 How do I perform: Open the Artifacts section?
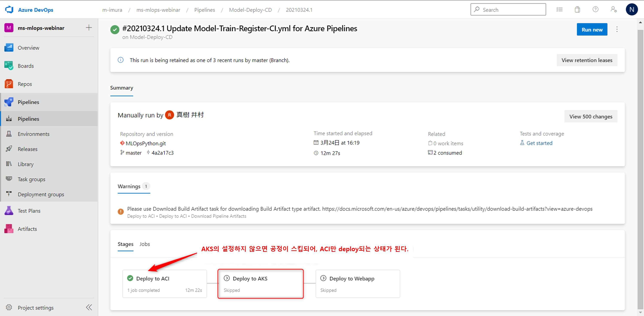tap(27, 229)
